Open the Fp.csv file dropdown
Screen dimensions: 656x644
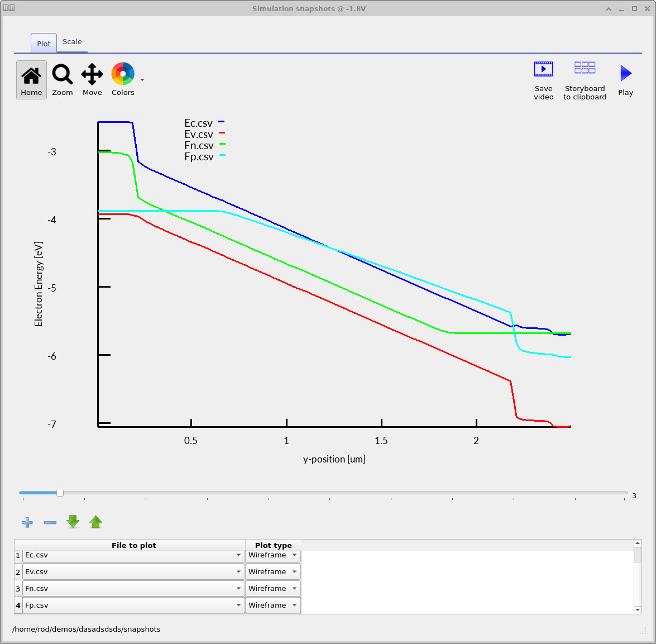(x=133, y=605)
